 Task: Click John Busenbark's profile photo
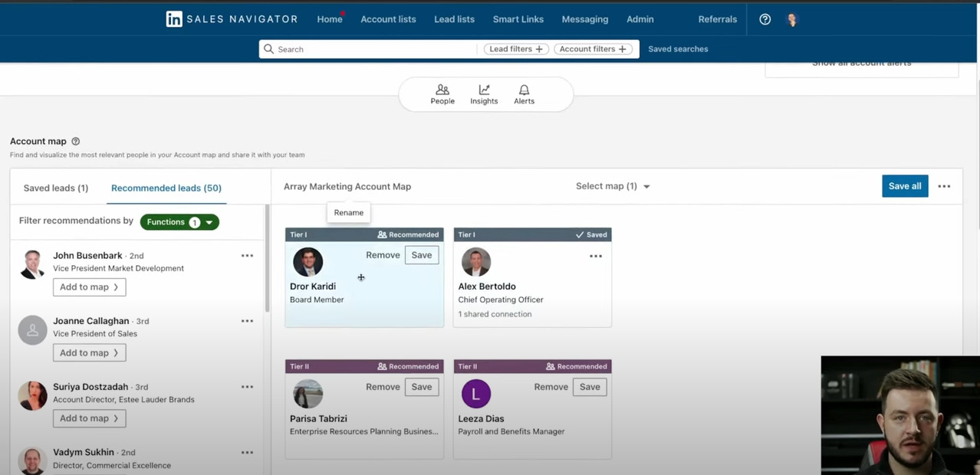32,264
